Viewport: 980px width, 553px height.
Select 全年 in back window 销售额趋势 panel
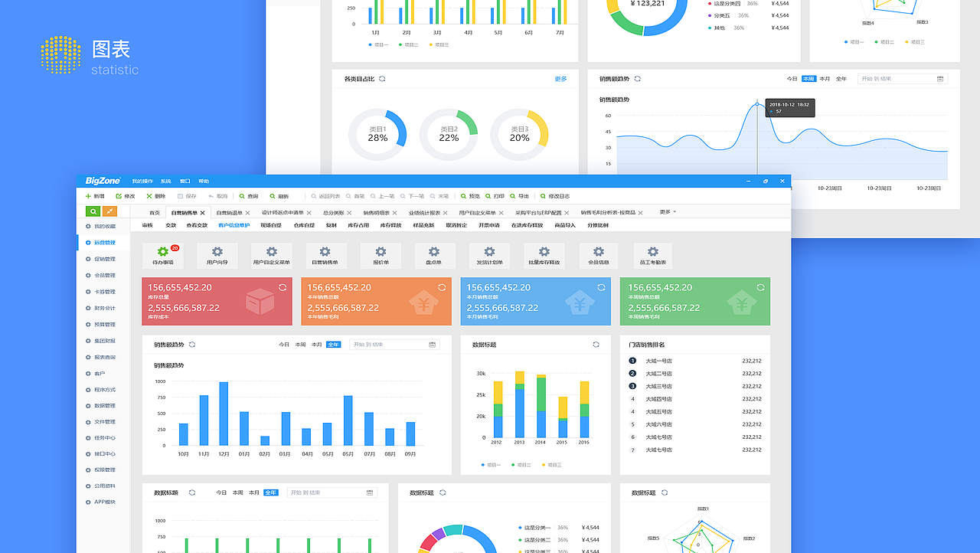(x=841, y=79)
